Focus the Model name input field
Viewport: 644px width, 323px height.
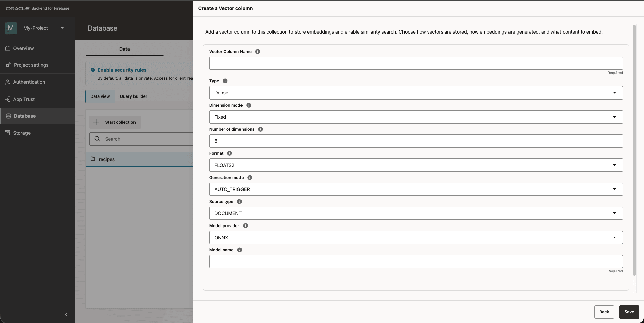[x=416, y=262]
